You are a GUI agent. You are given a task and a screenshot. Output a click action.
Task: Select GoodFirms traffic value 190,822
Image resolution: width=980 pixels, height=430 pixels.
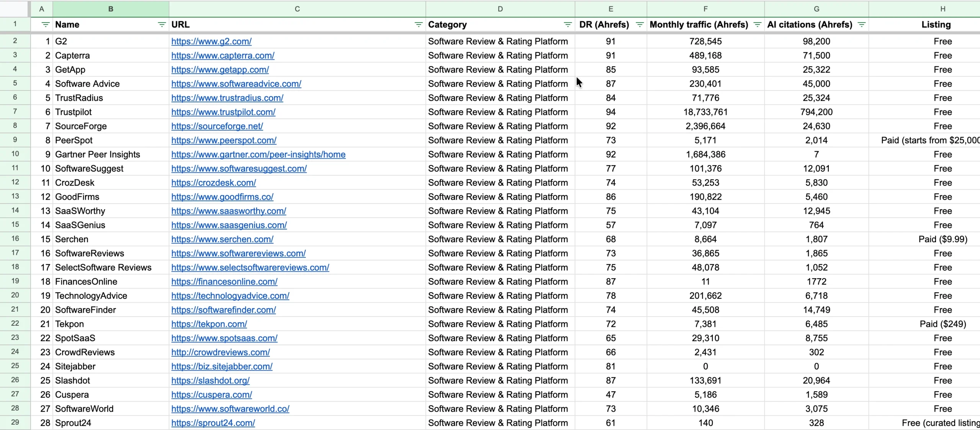click(x=705, y=197)
